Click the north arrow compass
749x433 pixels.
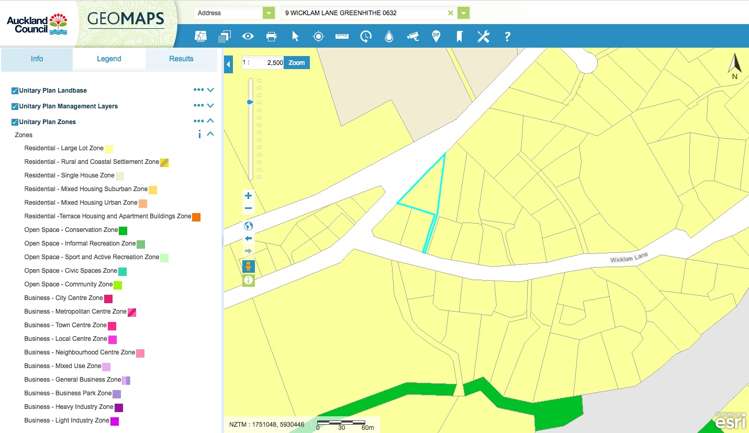[x=734, y=66]
